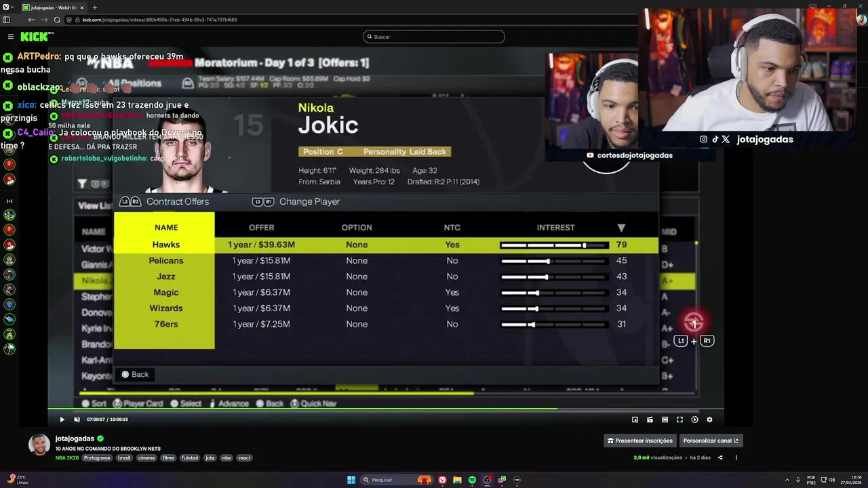The width and height of the screenshot is (868, 488).
Task: Open NBA 2K26 category link
Action: point(67,457)
